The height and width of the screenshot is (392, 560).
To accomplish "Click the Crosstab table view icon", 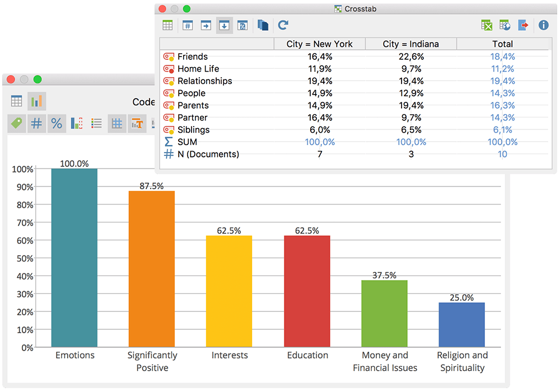I will point(167,25).
